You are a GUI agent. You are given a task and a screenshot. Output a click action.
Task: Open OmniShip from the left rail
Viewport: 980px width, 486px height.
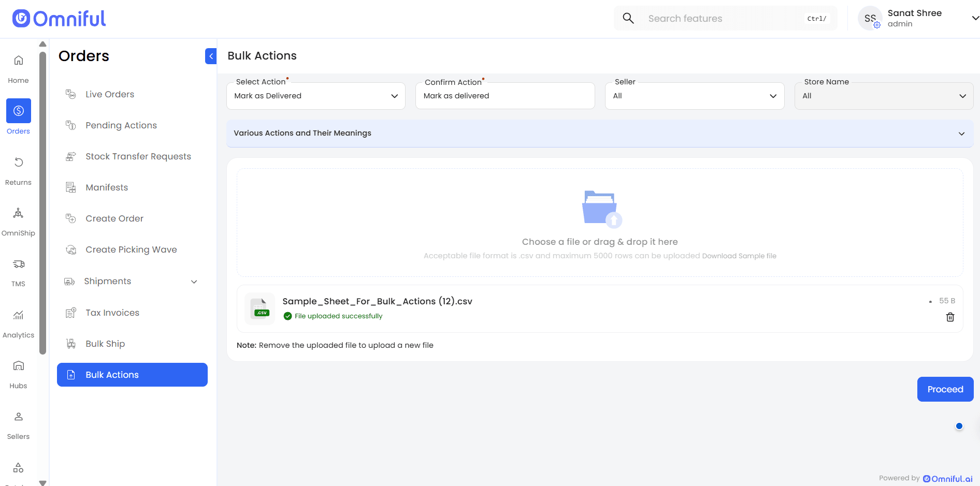click(18, 213)
